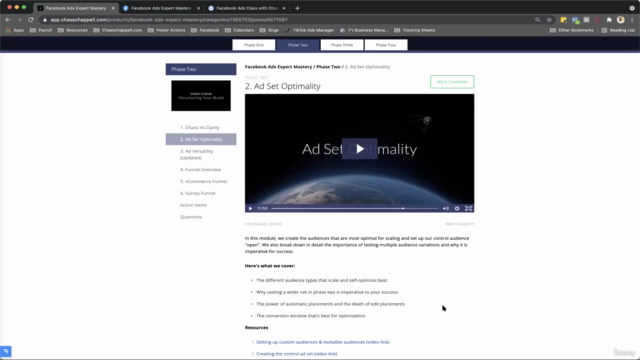Click the magnifier zoom icon in address bar
Viewport: 640px width, 360px height.
[538, 20]
